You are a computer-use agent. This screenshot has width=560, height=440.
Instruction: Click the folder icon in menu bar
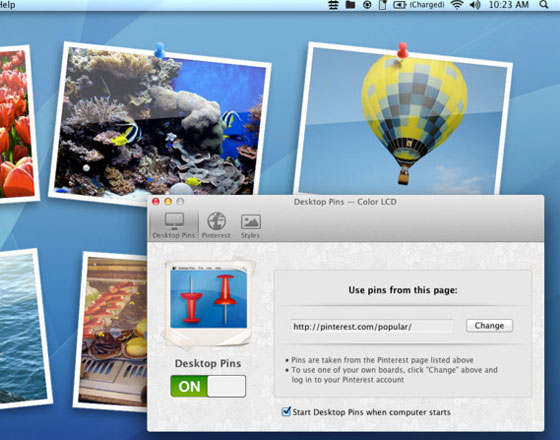coord(350,5)
